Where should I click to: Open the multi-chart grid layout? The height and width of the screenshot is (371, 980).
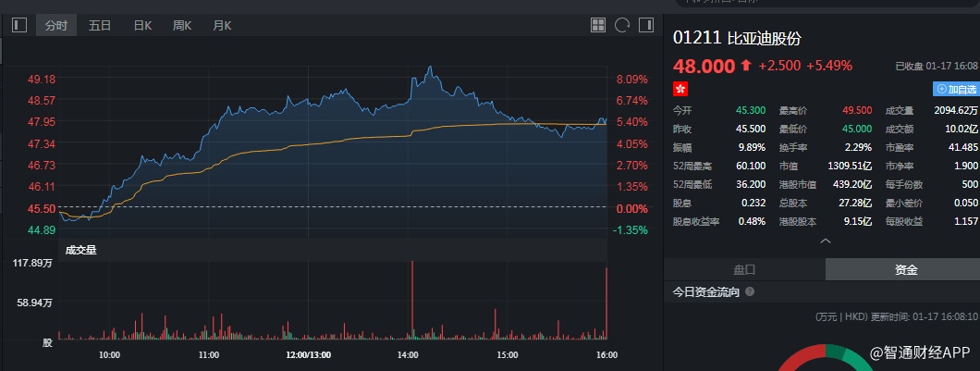[597, 25]
